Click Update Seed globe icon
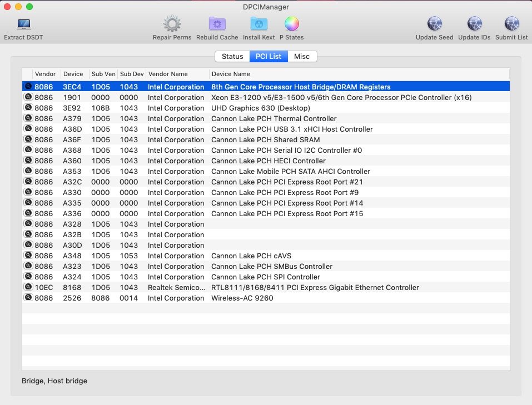 [x=435, y=24]
